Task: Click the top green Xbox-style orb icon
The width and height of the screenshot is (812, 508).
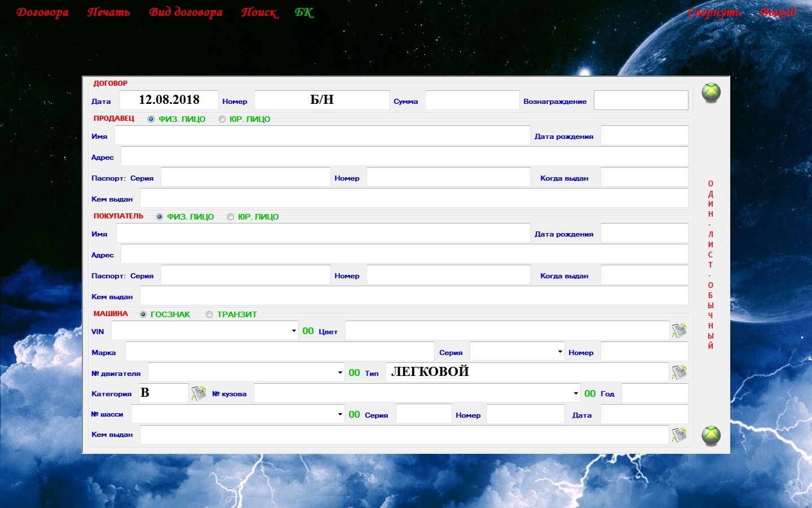Action: coord(711,93)
